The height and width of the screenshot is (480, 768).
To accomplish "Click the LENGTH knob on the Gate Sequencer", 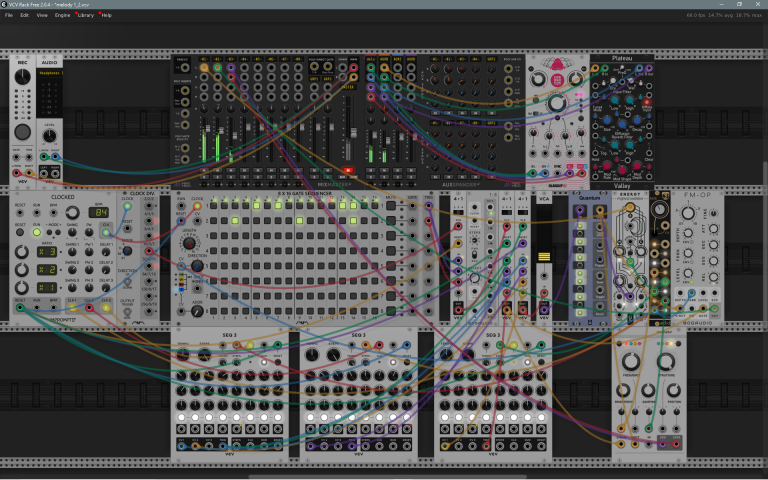I will (189, 243).
